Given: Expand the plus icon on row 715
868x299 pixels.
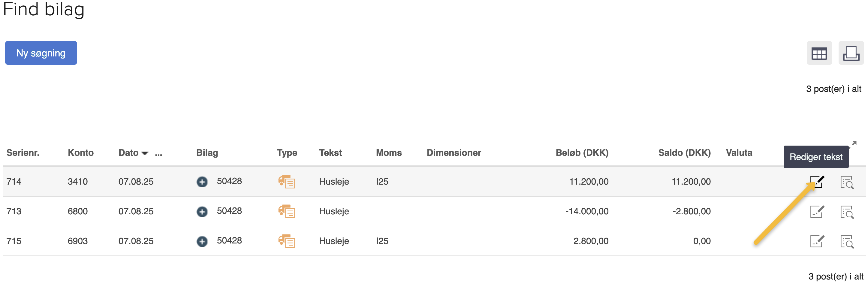Looking at the screenshot, I should (202, 241).
